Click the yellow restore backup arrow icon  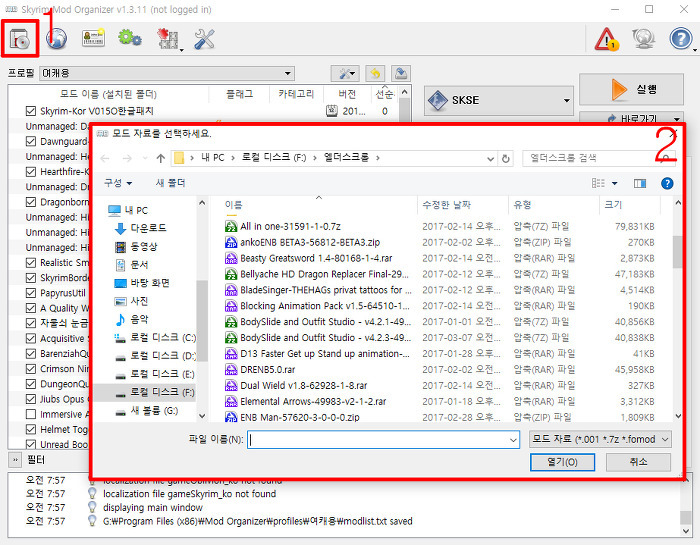[375, 73]
